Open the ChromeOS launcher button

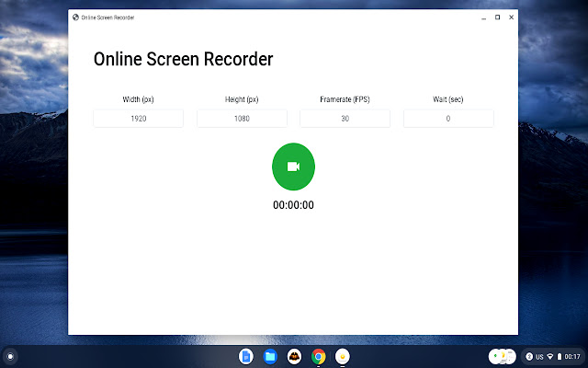[x=10, y=356]
